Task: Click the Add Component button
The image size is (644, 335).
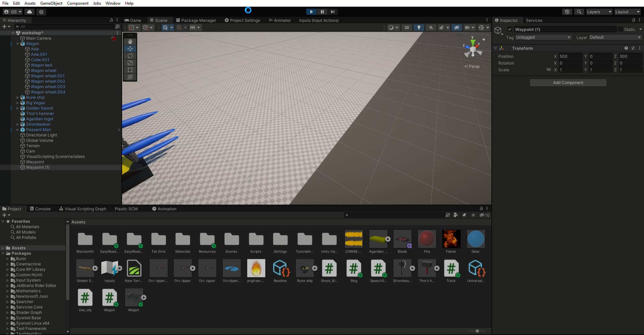Action: 568,82
